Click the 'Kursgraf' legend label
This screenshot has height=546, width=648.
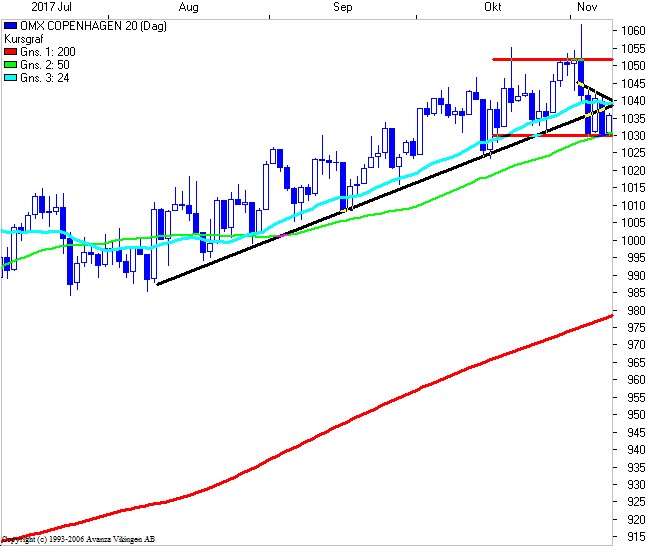tap(24, 39)
